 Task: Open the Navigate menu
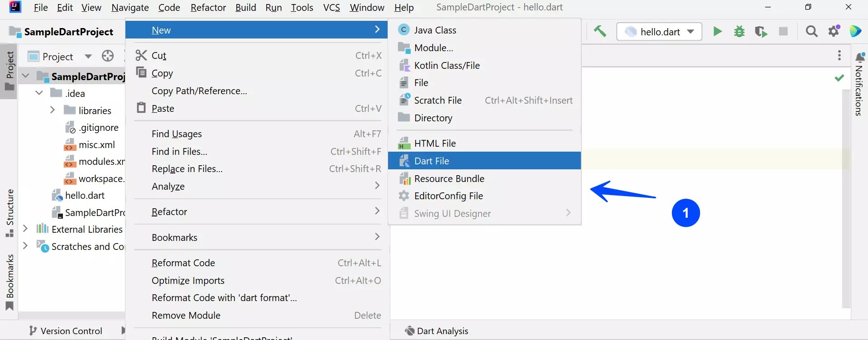click(130, 7)
